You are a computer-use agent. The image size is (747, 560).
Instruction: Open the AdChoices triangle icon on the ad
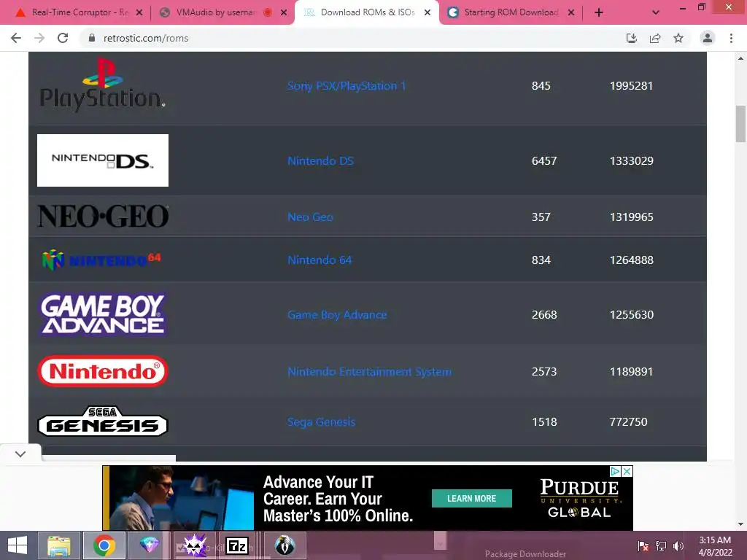point(616,471)
